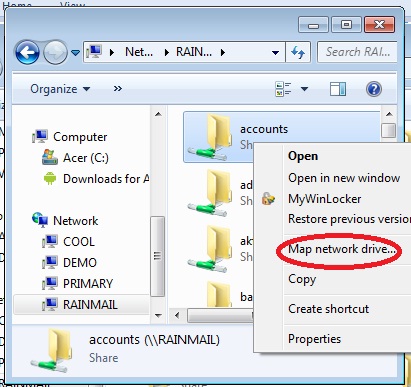Select Open in new window
Image resolution: width=411 pixels, height=387 pixels.
click(x=344, y=178)
